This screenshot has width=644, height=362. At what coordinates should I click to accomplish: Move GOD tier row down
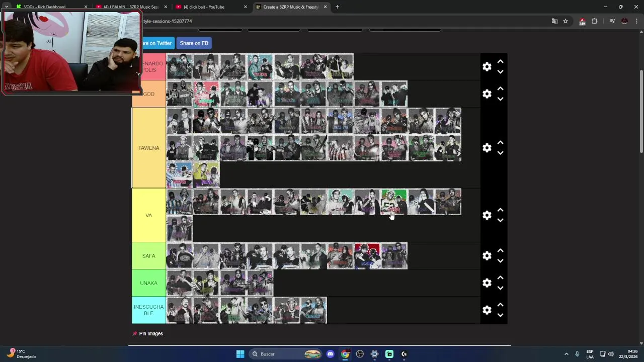pos(500,99)
